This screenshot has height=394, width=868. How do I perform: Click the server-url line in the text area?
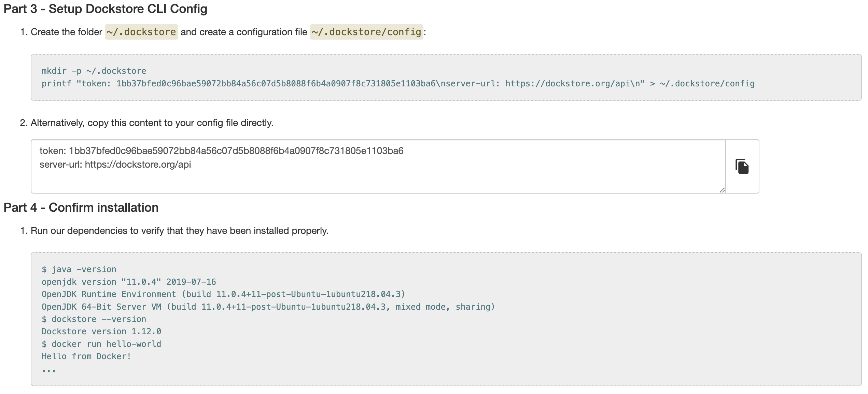tap(115, 165)
